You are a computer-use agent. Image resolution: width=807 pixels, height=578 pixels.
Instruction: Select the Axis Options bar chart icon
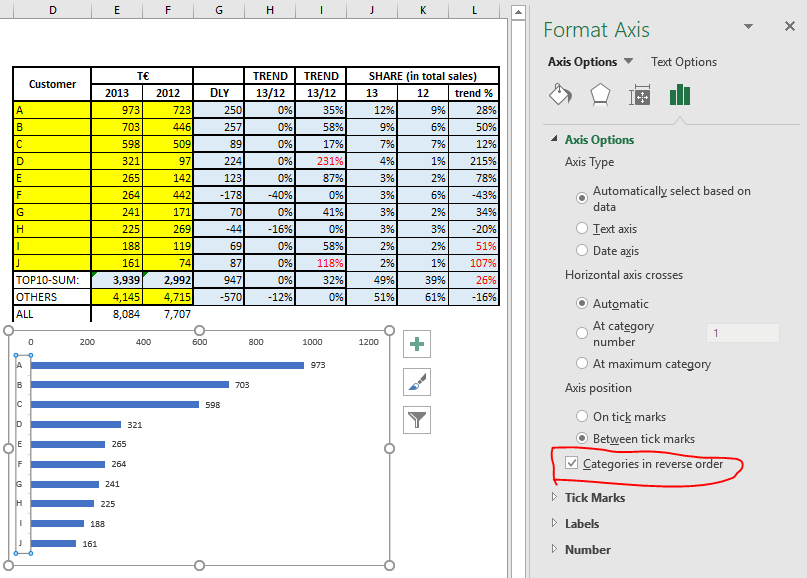tap(680, 95)
